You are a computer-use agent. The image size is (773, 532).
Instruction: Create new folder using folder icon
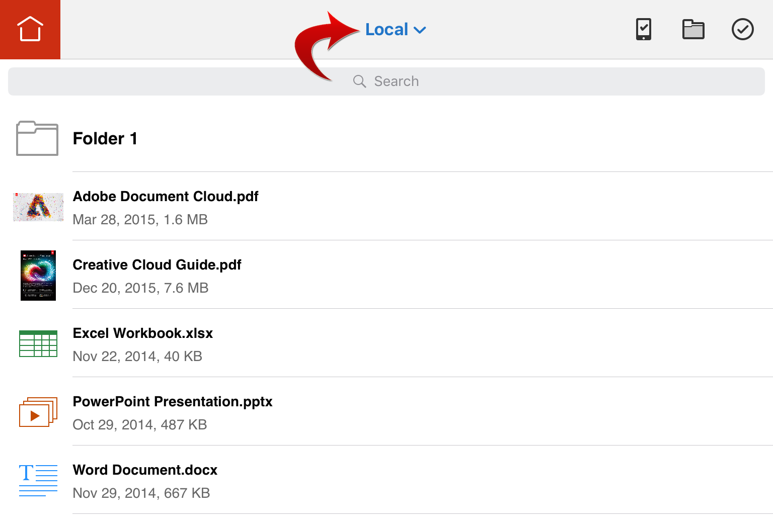pyautogui.click(x=693, y=29)
